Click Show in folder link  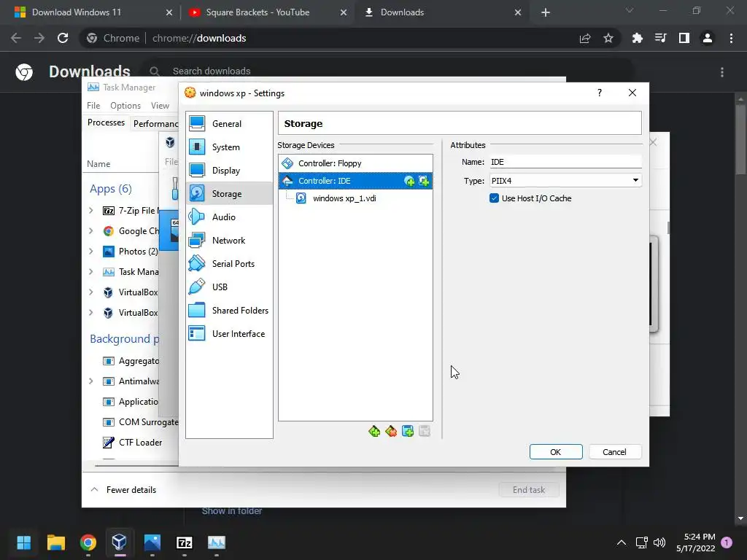coord(232,511)
